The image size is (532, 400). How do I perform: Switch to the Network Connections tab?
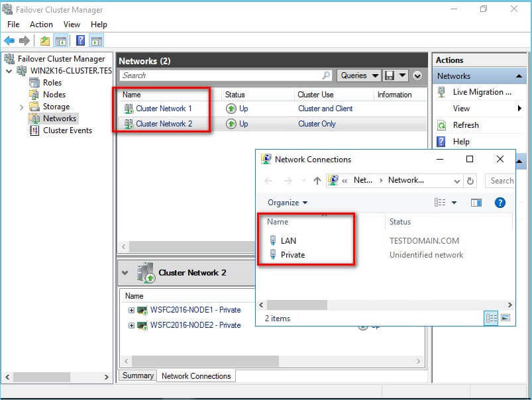click(196, 376)
